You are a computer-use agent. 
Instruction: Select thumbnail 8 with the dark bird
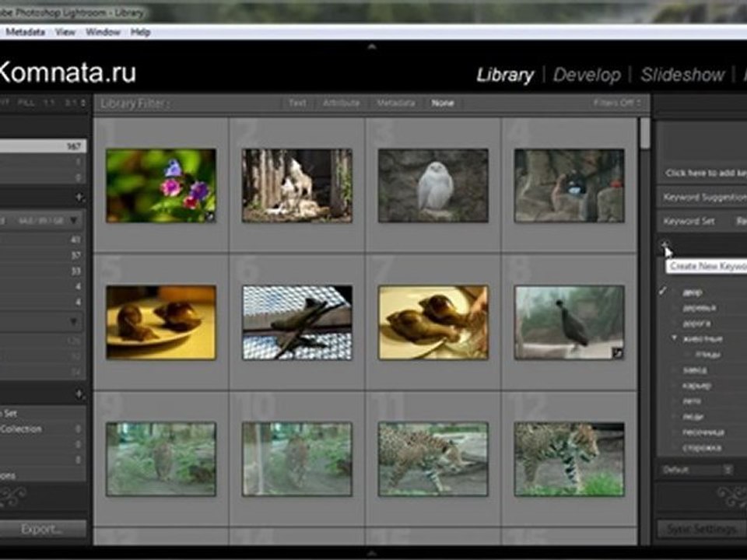pyautogui.click(x=570, y=322)
